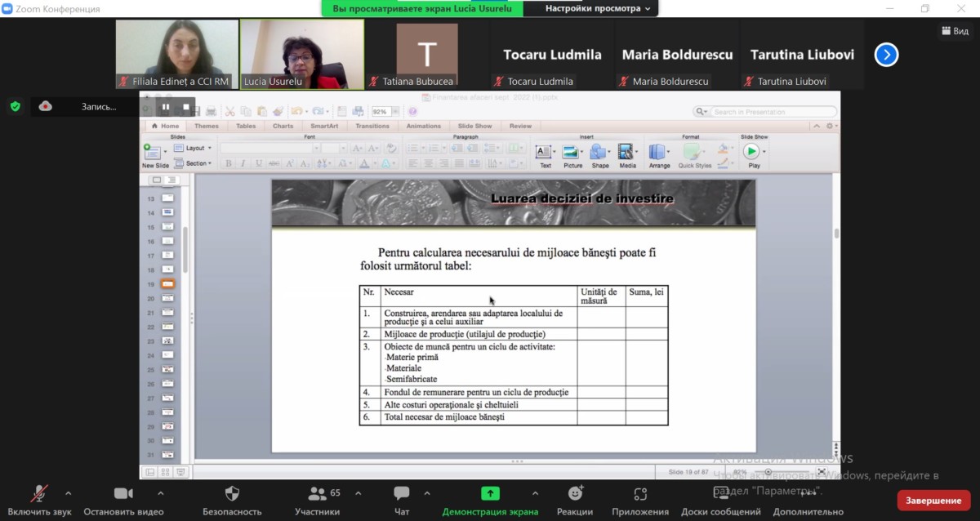This screenshot has width=980, height=521.
Task: Expand video options arrow next to camera
Action: coord(160,493)
